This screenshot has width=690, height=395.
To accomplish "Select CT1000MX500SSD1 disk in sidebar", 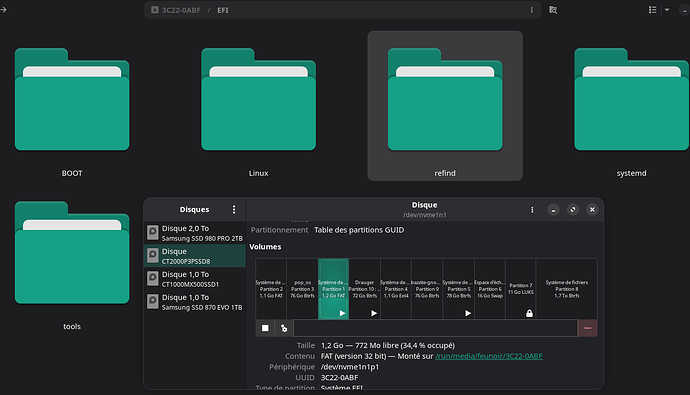I will tap(195, 279).
